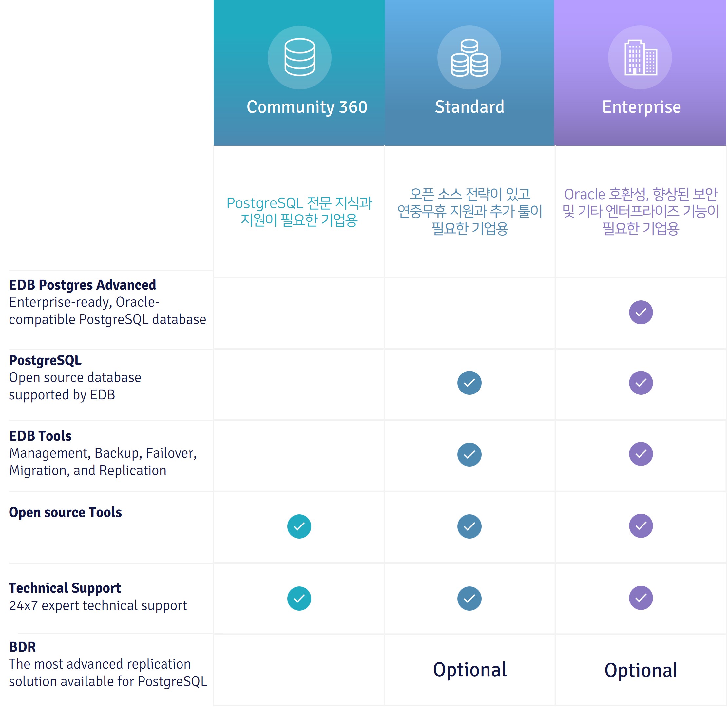Click the Standard triple database stack icon
The height and width of the screenshot is (707, 728).
coord(469,57)
